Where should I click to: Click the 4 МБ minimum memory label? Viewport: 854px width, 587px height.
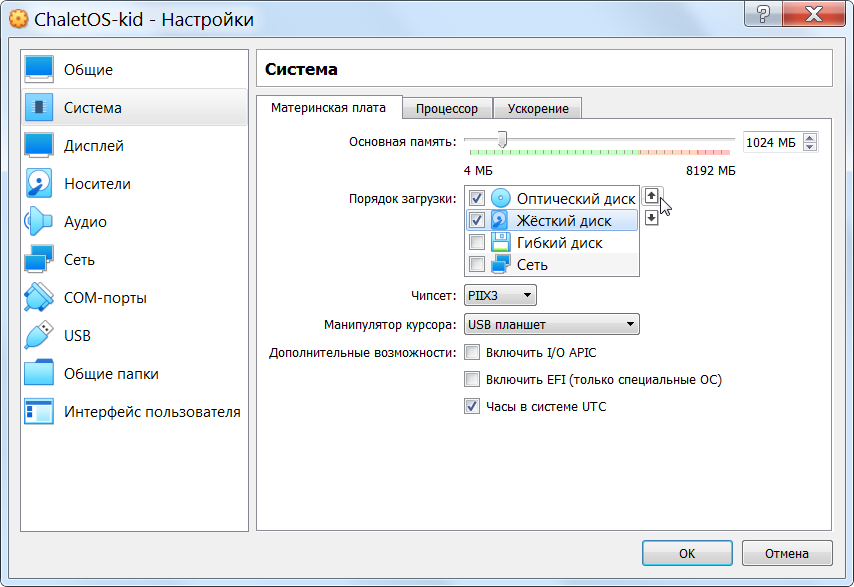tap(478, 170)
